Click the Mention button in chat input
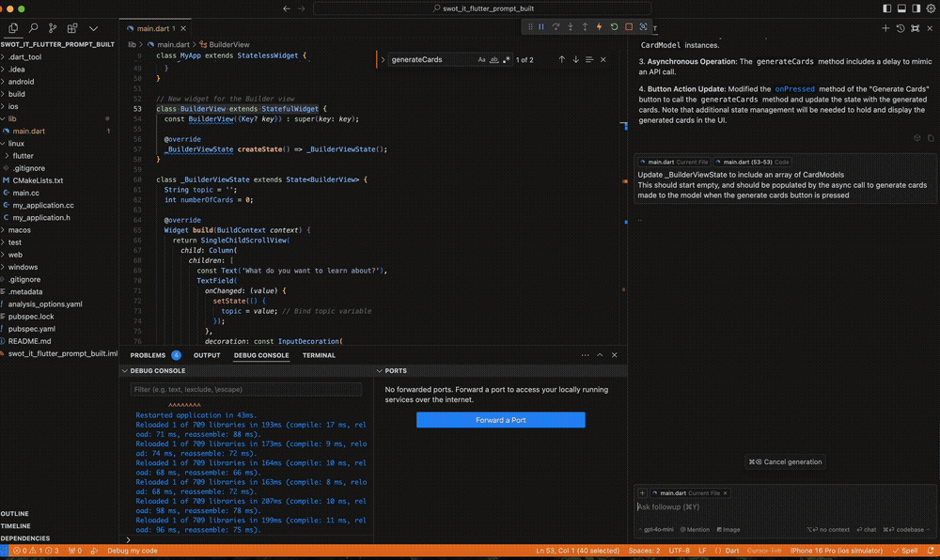Viewport: 940px width, 560px height. 695,529
